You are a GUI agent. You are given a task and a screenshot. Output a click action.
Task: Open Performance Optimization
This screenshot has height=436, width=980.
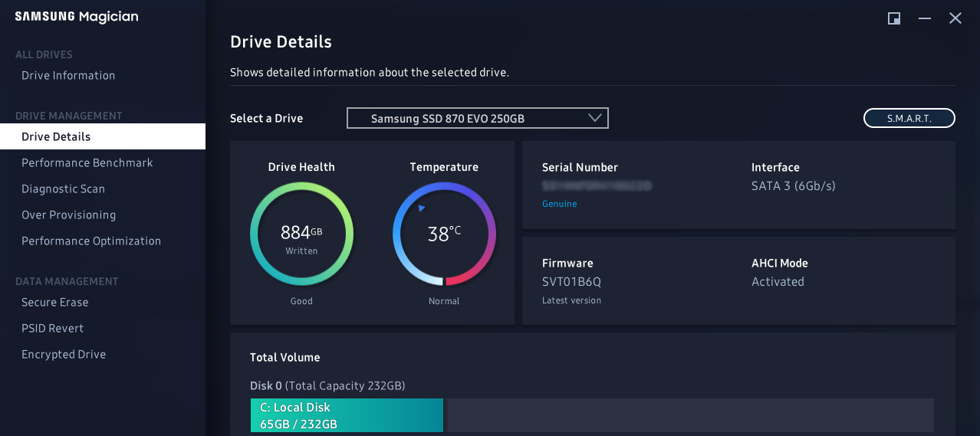point(91,241)
